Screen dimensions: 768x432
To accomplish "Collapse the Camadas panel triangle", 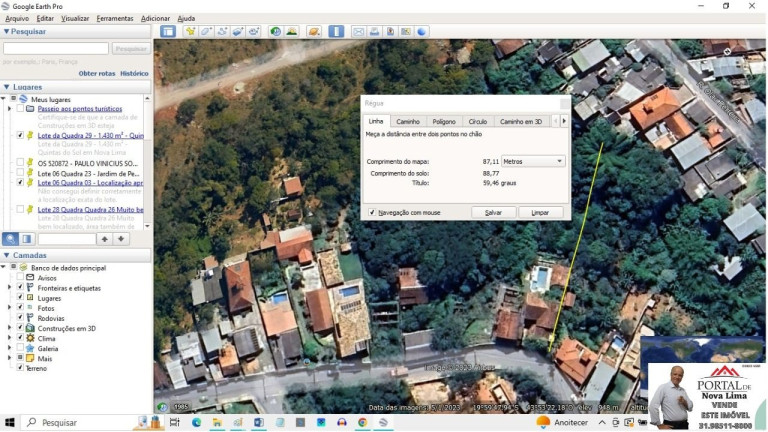I will point(6,255).
